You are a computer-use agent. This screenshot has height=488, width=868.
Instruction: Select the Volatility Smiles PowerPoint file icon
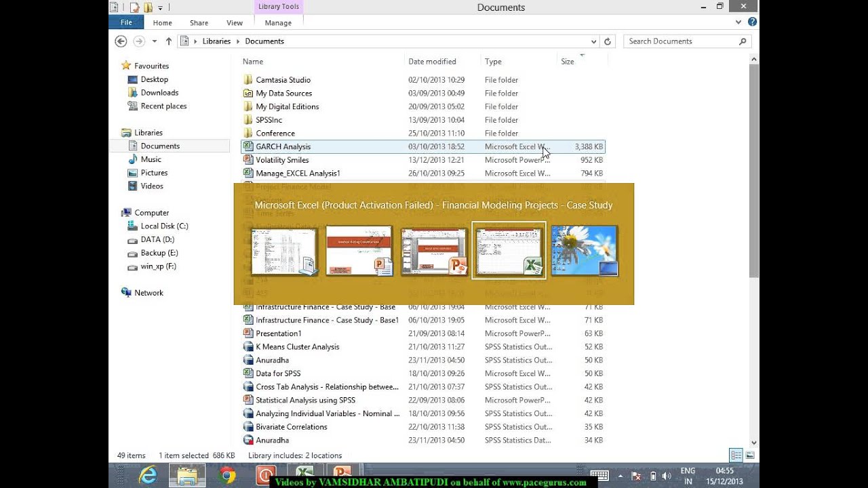248,160
